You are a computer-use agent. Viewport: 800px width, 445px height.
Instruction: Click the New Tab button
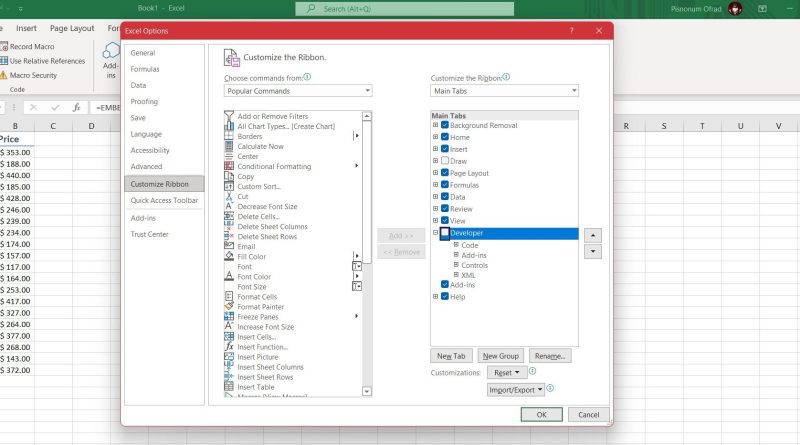(x=451, y=356)
